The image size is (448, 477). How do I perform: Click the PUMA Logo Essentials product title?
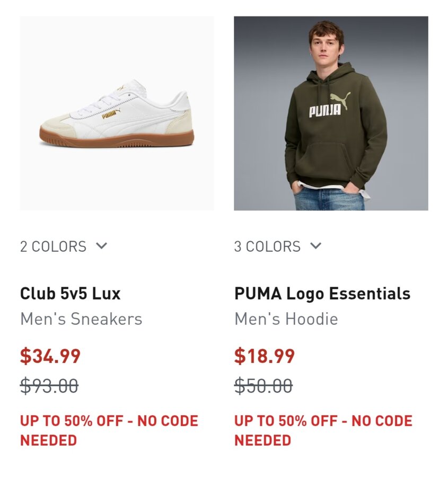pos(322,293)
